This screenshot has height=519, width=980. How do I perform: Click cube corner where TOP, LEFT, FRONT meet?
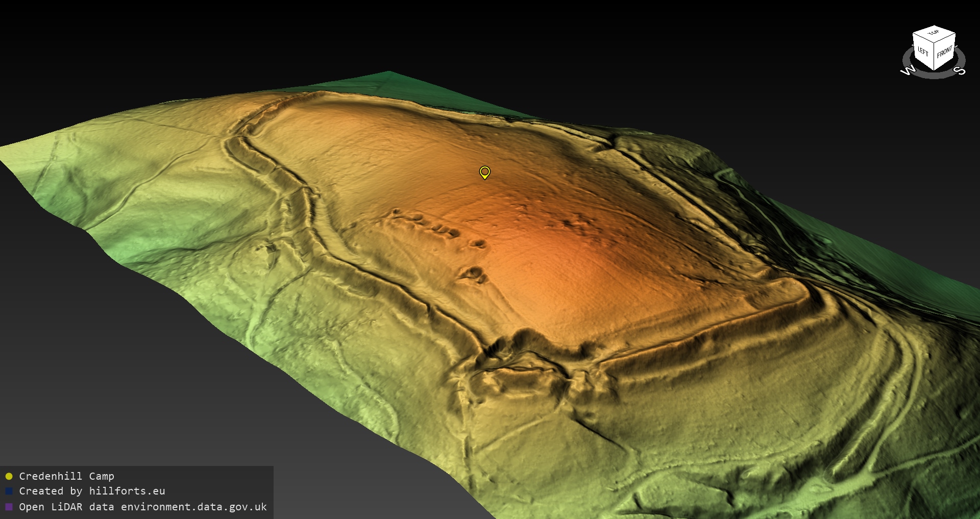(935, 42)
